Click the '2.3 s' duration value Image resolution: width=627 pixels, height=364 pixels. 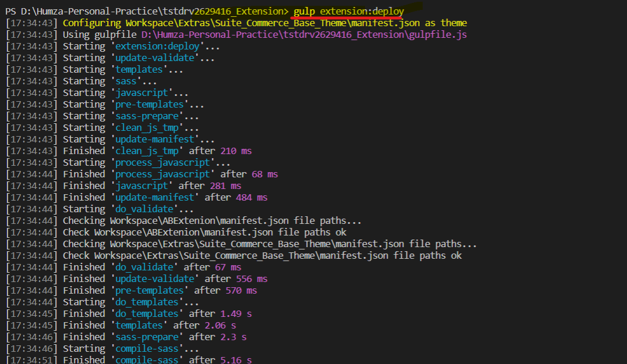233,337
